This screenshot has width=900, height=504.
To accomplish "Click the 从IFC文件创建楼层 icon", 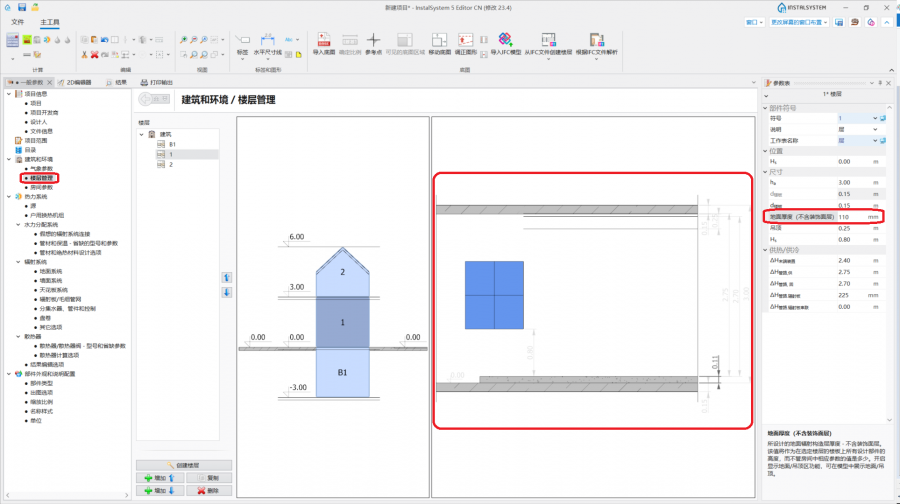I will (x=547, y=43).
